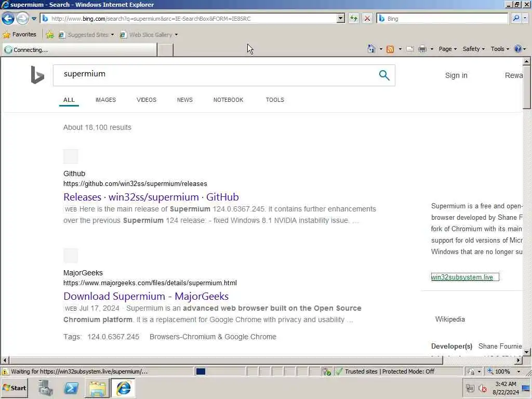532x399 pixels.
Task: Expand the address bar history dropdown
Action: click(x=341, y=18)
